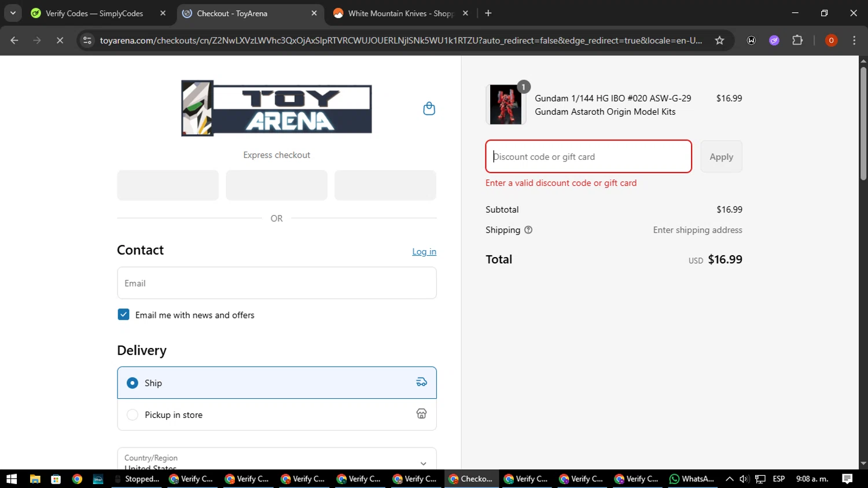Go back with the browser back arrow
Screen dimensions: 868x488
coord(14,41)
